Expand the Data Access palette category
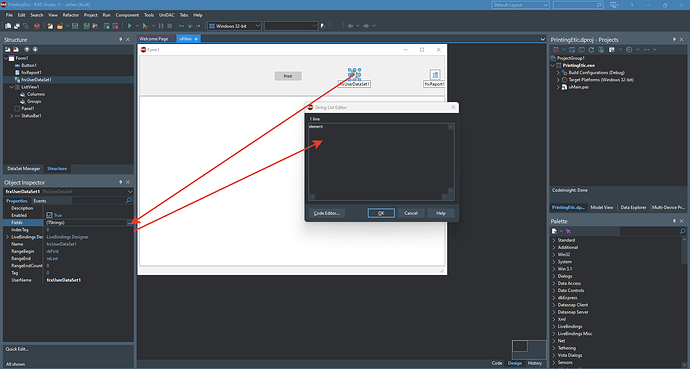This screenshot has width=690, height=369. click(x=554, y=283)
